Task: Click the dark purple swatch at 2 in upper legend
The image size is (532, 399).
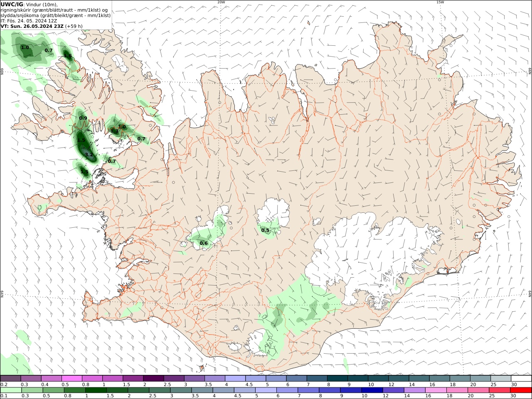Action: (x=153, y=379)
